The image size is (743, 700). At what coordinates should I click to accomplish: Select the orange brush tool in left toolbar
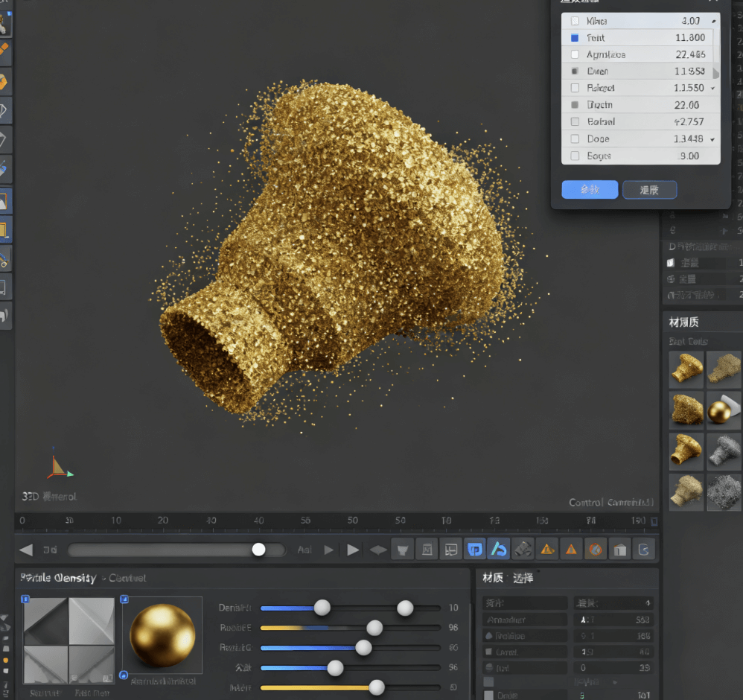[x=4, y=51]
